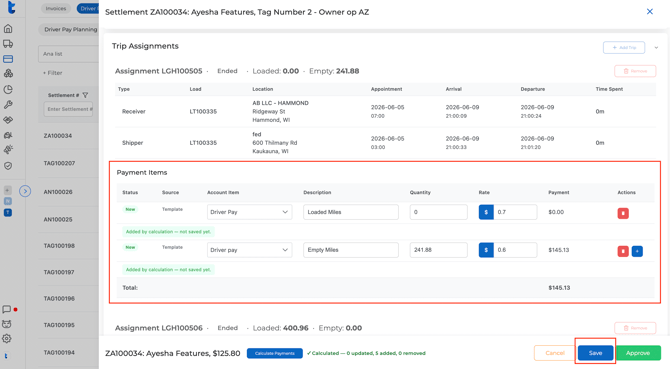Click the quantity field showing 241.88
670x369 pixels.
pos(438,250)
